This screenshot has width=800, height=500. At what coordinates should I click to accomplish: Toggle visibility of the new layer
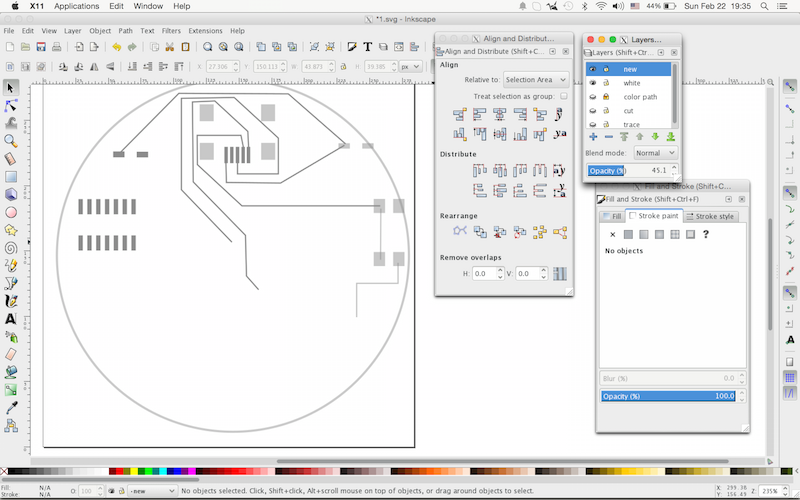(x=592, y=69)
